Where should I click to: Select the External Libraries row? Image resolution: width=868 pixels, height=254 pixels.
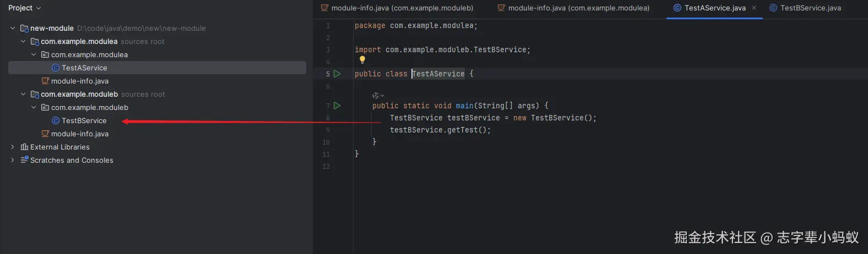tap(60, 147)
